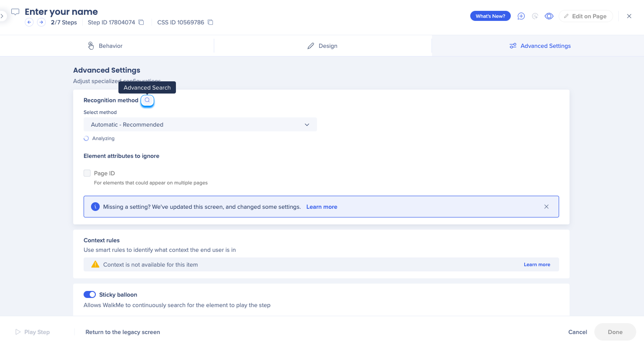644x351 pixels.
Task: Open Learn more under Context rules
Action: [537, 264]
